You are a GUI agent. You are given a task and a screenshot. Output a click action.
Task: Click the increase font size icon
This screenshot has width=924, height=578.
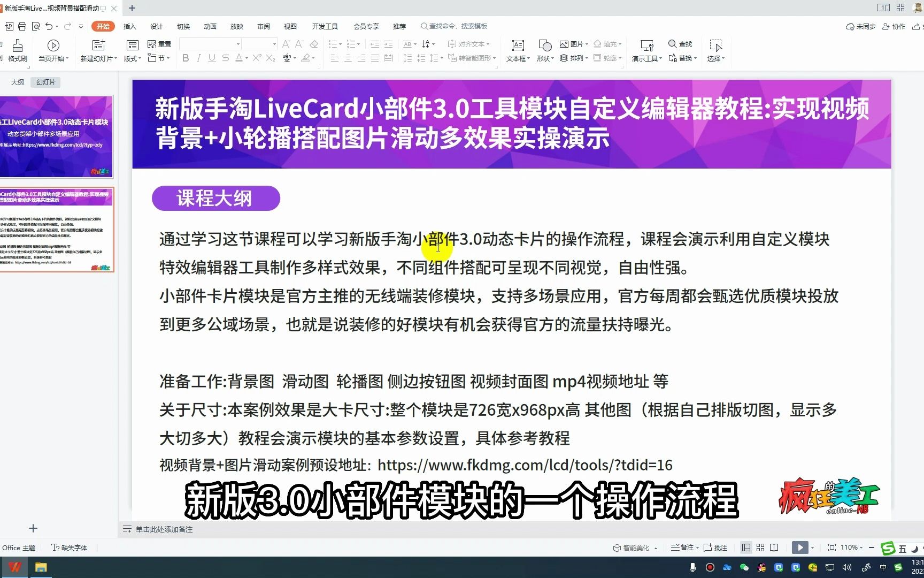(286, 44)
